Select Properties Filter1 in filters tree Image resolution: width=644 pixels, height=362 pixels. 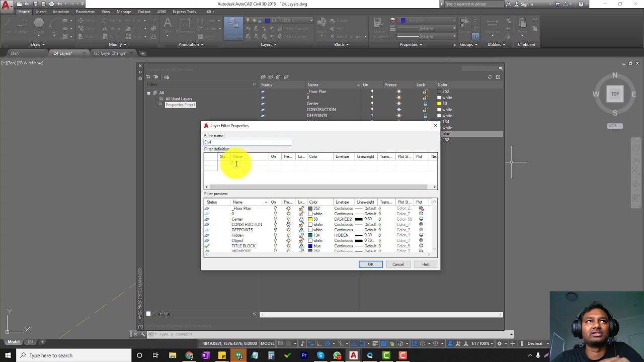(x=180, y=105)
